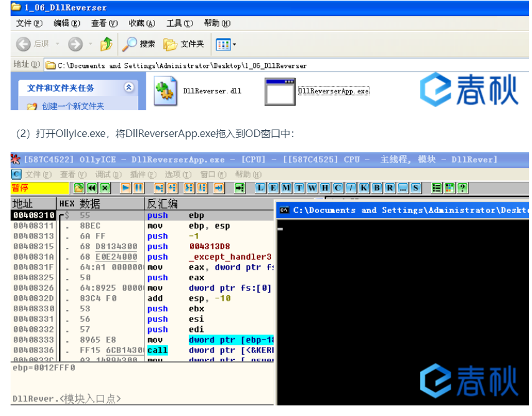The width and height of the screenshot is (532, 416).
Task: Open the Log window with the L icon
Action: pyautogui.click(x=260, y=187)
